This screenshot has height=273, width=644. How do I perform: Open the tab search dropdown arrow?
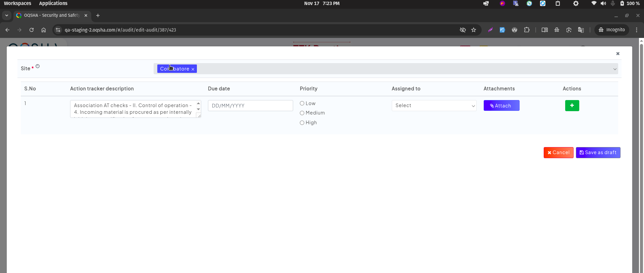point(7,15)
